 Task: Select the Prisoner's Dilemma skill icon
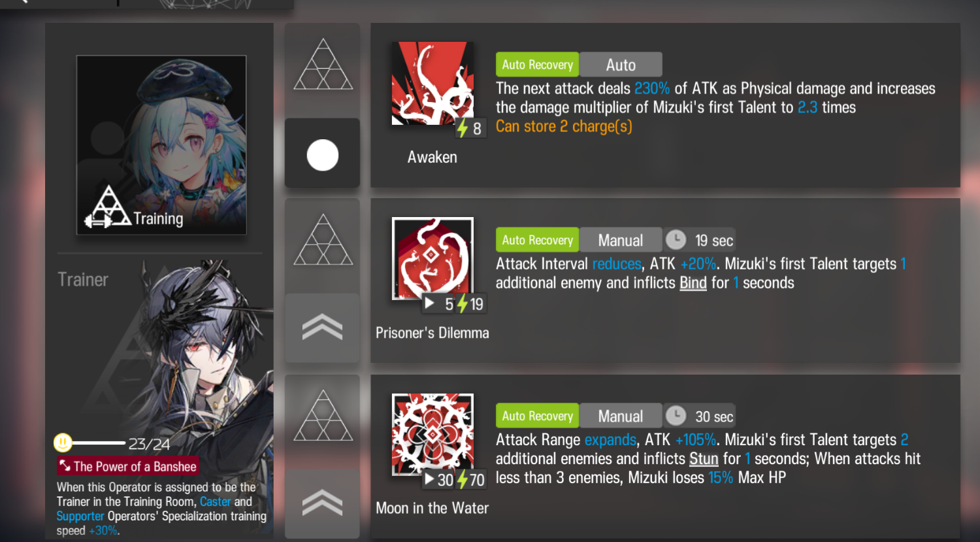[433, 259]
